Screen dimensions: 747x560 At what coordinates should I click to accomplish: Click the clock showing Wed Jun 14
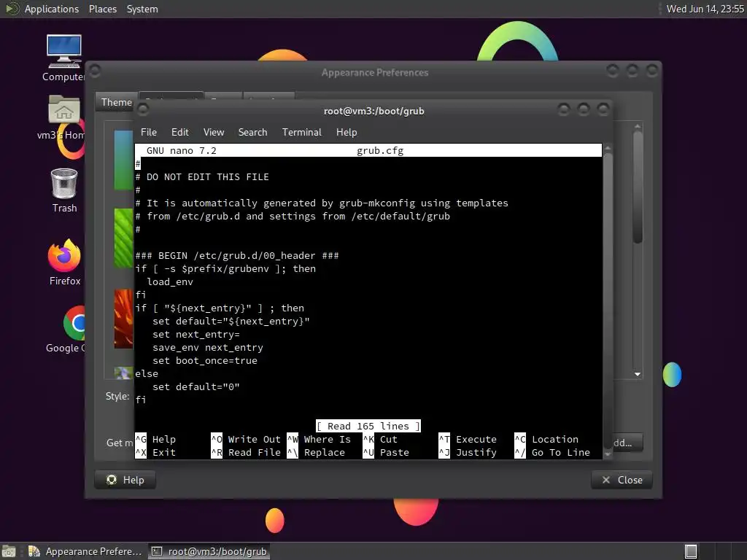pyautogui.click(x=705, y=9)
